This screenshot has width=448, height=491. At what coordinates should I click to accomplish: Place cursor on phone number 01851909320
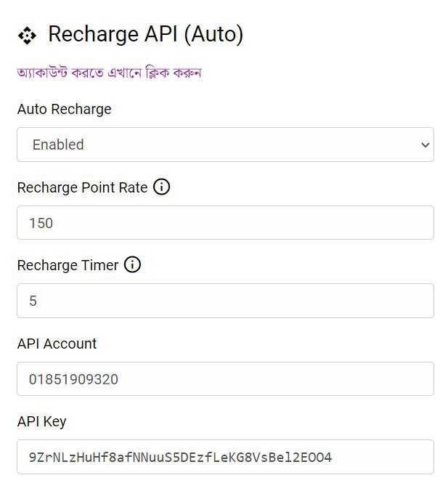point(73,379)
